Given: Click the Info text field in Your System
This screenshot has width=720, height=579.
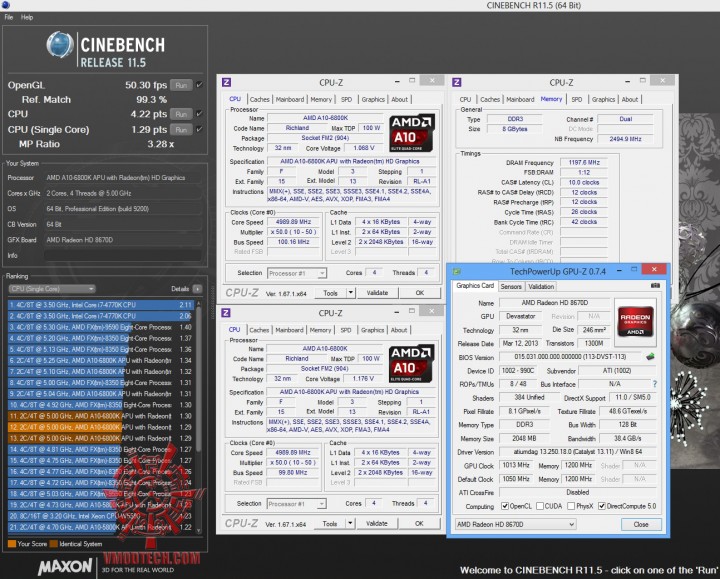Looking at the screenshot, I should point(123,255).
